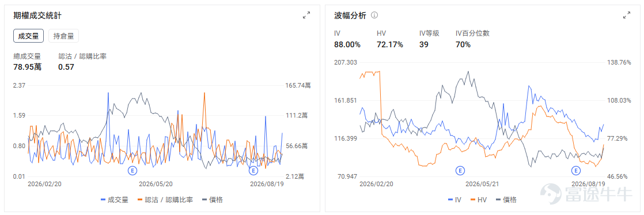Expand the 期權成交統計 panel to fullscreen
This screenshot has width=644, height=215.
pos(306,15)
